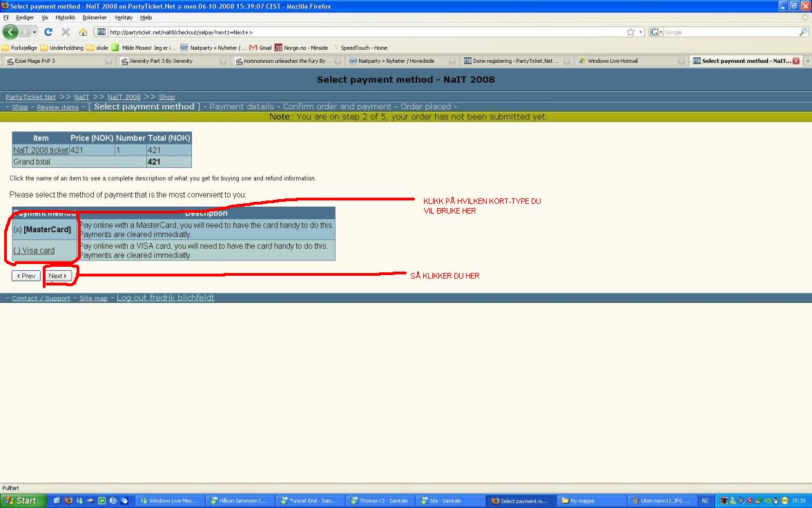Open the NaIT 2008 ticket item link
The width and height of the screenshot is (812, 508).
[x=40, y=151]
